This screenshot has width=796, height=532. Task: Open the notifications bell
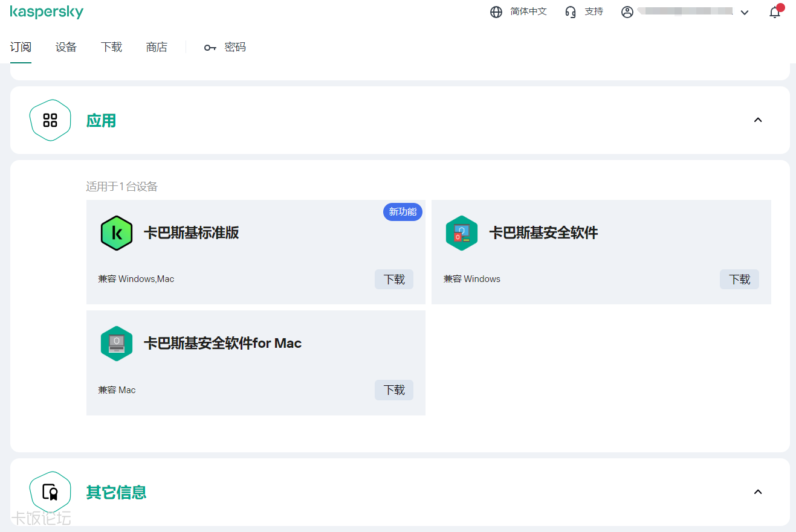775,12
